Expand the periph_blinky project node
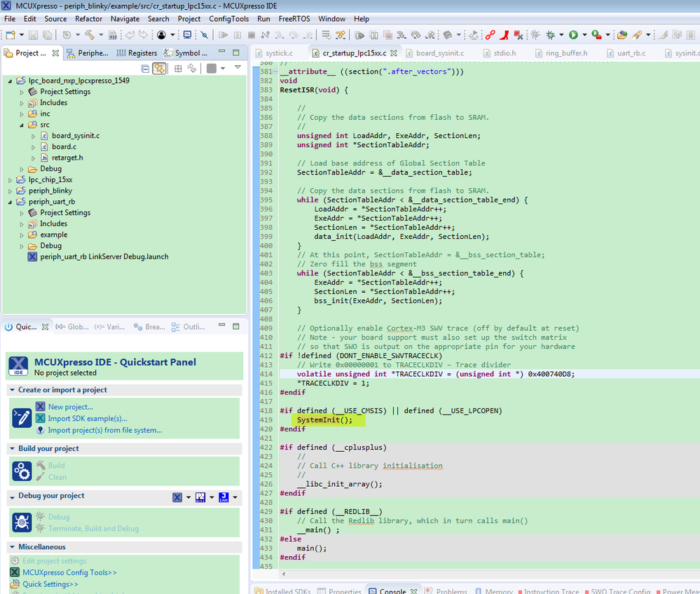This screenshot has width=700, height=594. click(11, 191)
